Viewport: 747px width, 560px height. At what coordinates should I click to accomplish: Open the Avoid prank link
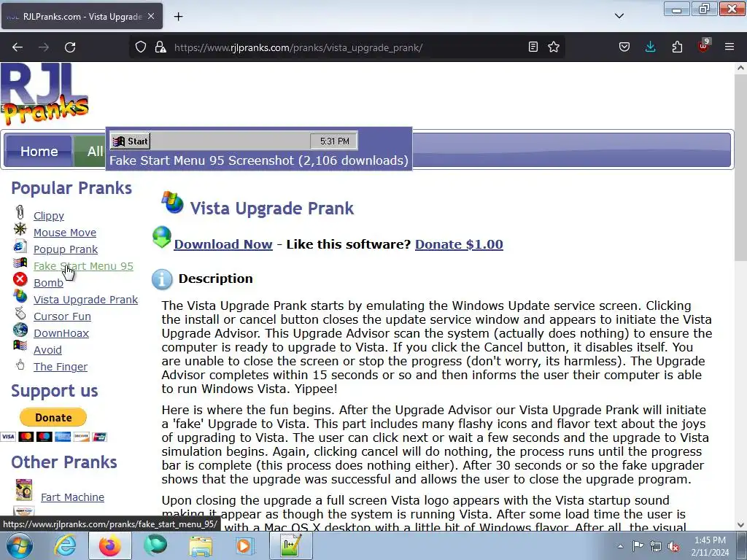coord(47,349)
